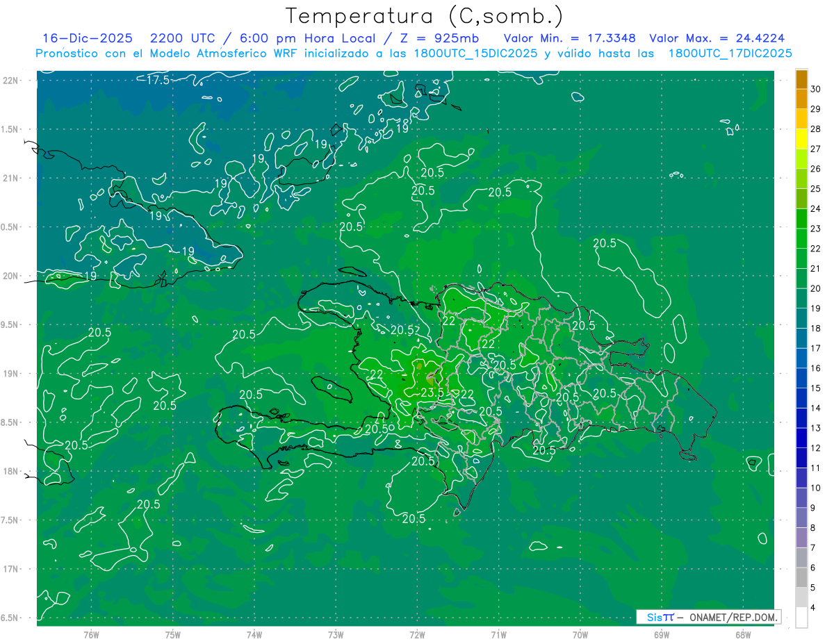Pick the purple swatch between 7 and 8

click(801, 538)
